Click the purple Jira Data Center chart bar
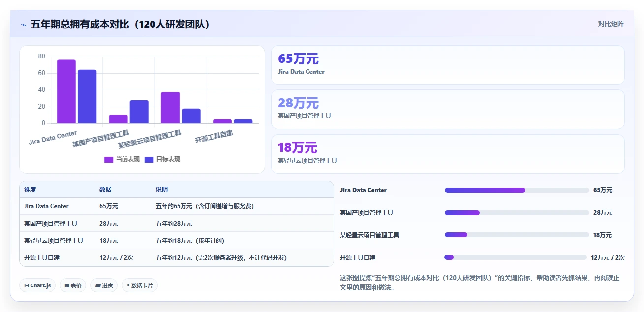644x312 pixels. pyautogui.click(x=66, y=91)
